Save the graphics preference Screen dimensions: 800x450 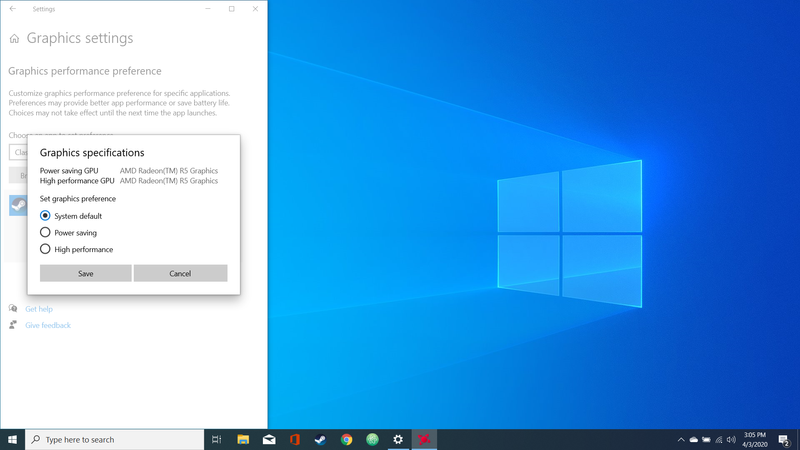point(86,273)
